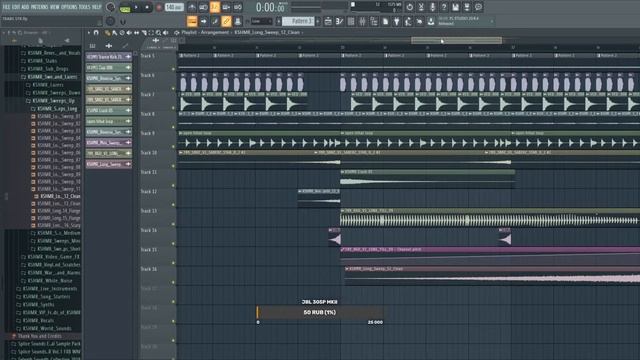
Task: Select the playlist zoom tool
Action: tap(159, 33)
